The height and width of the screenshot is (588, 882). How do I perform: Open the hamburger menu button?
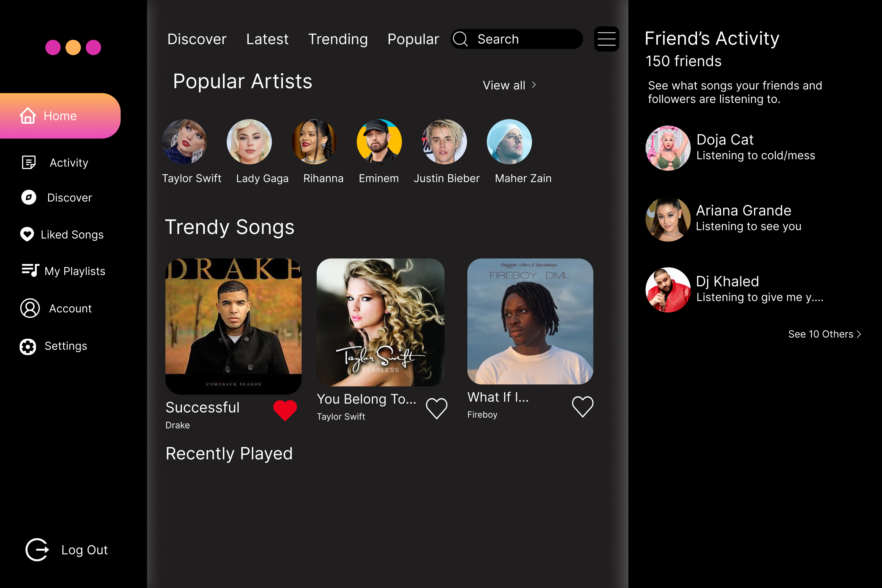[x=606, y=39]
